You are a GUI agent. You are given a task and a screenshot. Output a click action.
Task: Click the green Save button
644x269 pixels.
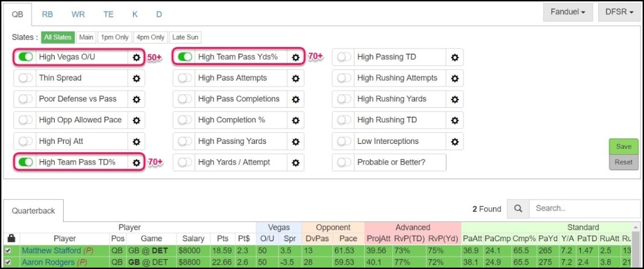624,147
